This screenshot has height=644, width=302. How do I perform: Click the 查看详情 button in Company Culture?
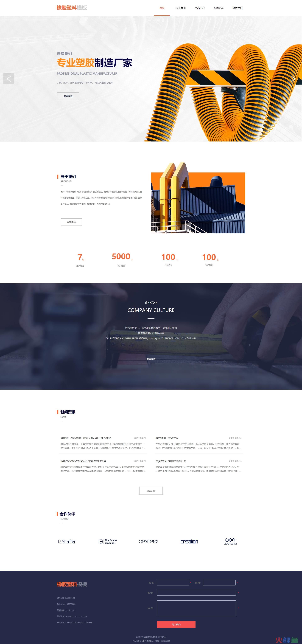click(151, 360)
